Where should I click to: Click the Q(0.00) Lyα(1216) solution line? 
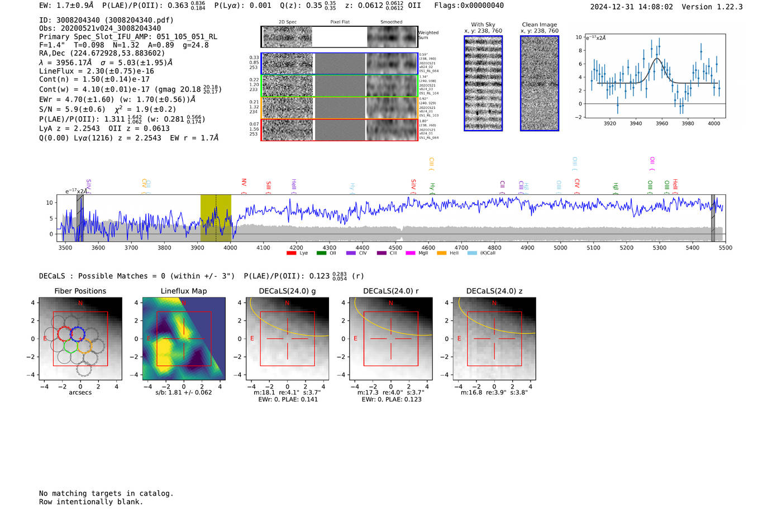coord(129,138)
